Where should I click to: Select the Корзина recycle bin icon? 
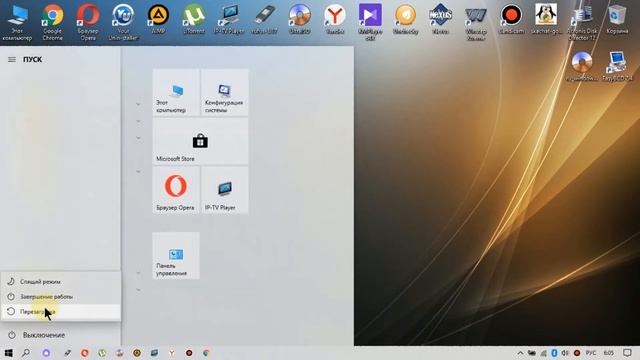[617, 19]
